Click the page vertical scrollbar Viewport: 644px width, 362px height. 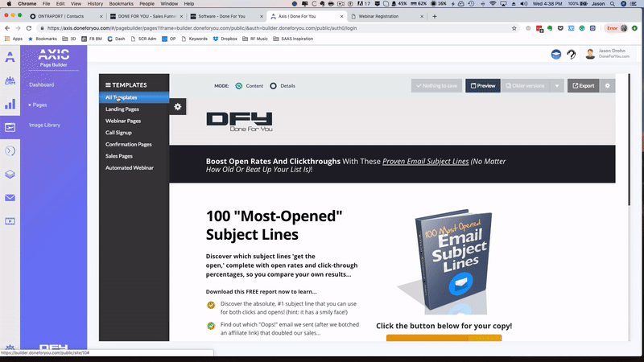pos(629,139)
